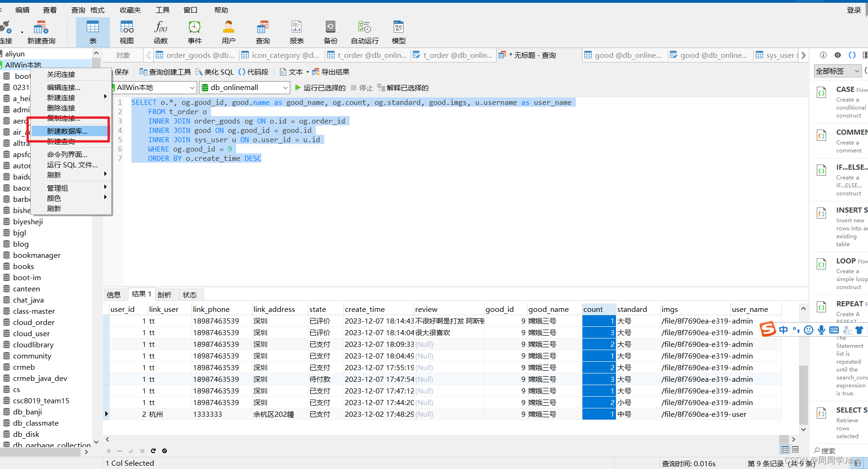Click 运行已选择的 (Run Selected) button
The width and height of the screenshot is (868, 469).
(320, 88)
